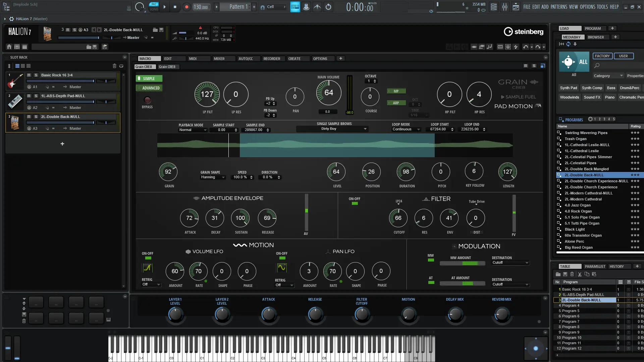Toggle Volume LFO ON-OFF switch
This screenshot has width=644, height=362.
[148, 258]
